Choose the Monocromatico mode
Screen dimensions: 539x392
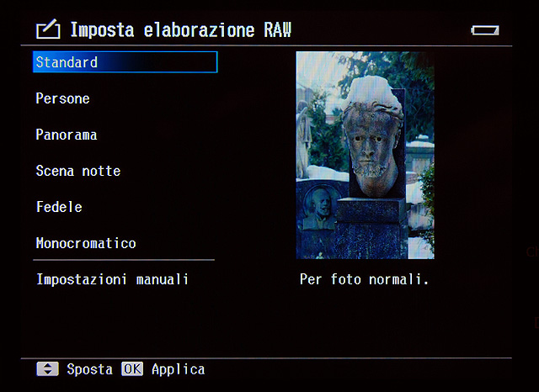(x=86, y=243)
